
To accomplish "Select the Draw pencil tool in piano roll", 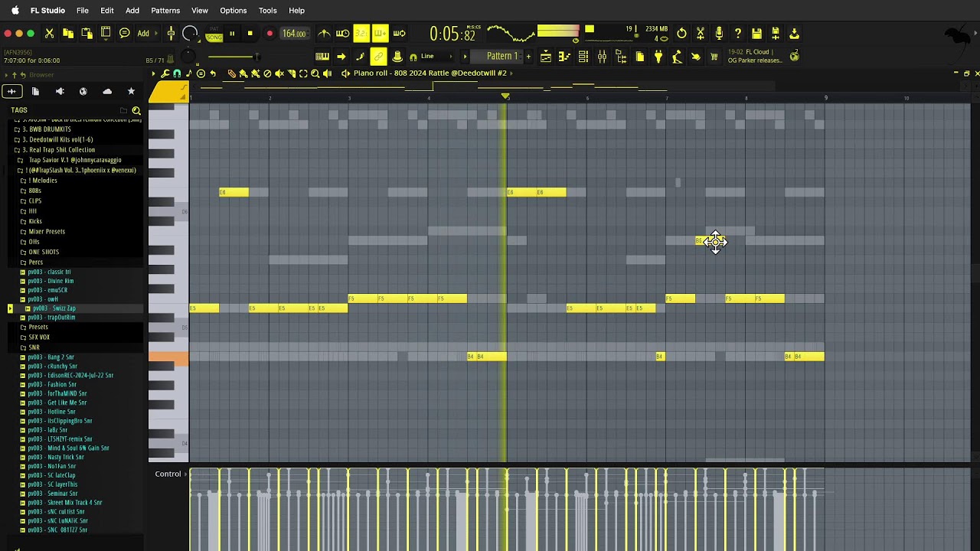I will (232, 73).
